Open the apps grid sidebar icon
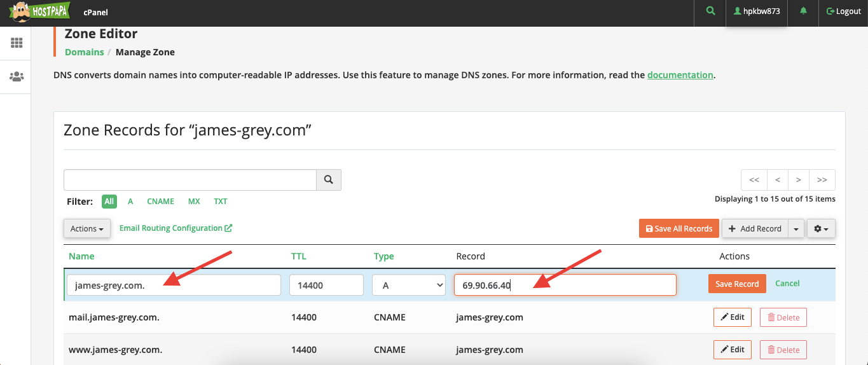Viewport: 868px width, 365px height. pyautogui.click(x=17, y=43)
